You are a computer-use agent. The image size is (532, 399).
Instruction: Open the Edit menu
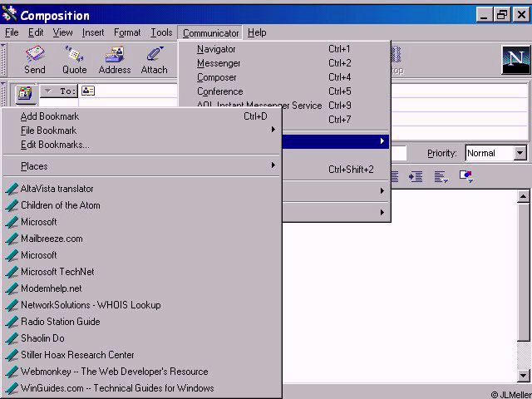pyautogui.click(x=36, y=32)
